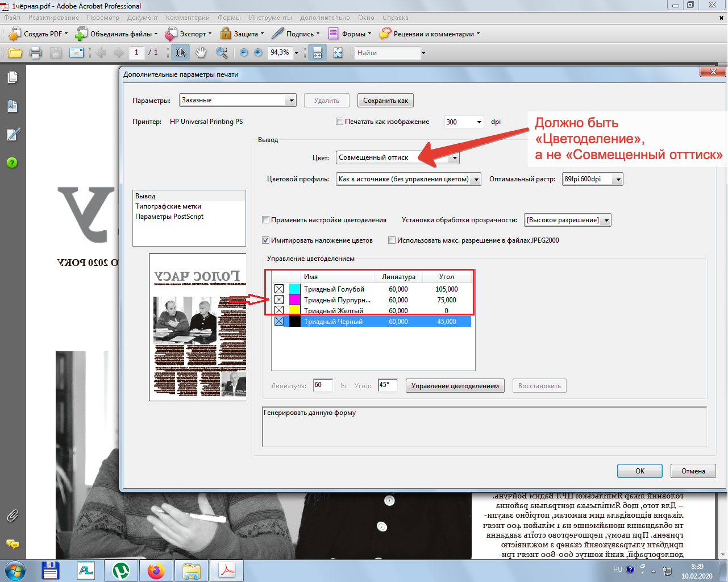Open Оптимальный растр dropdown
Screen dimensions: 728x582
coord(593,179)
